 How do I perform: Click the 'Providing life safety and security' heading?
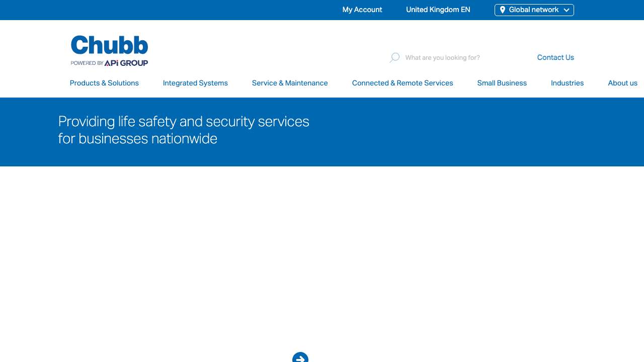(x=184, y=130)
